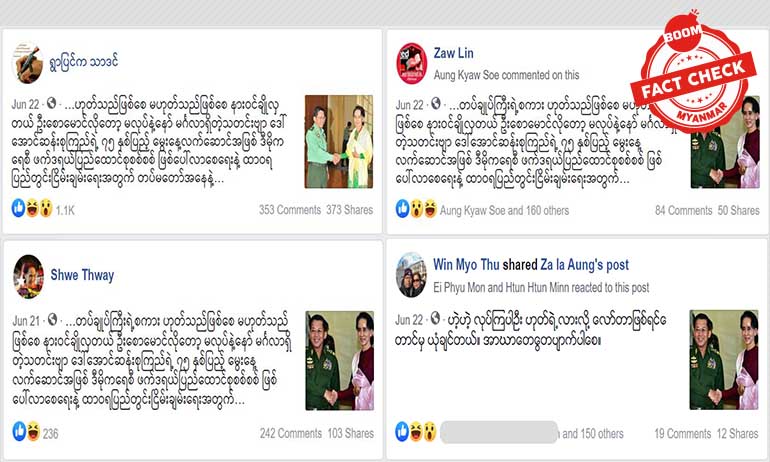Click the Like reaction on 1.1K post
This screenshot has width=770, height=462.
[18, 208]
